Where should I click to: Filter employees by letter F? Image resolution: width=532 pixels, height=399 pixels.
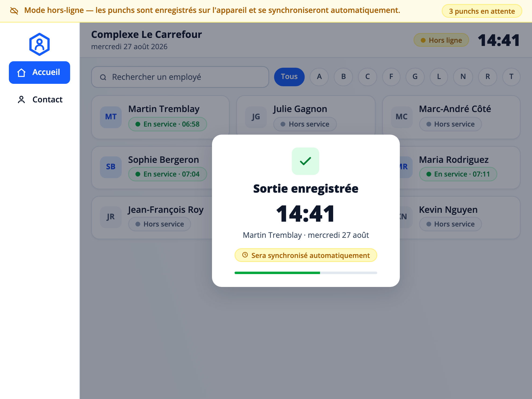click(x=391, y=77)
